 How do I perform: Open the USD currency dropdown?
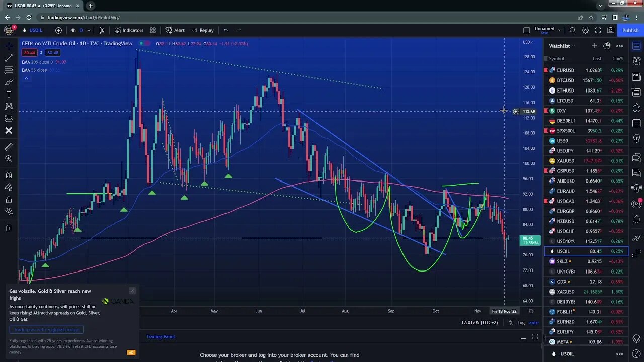528,42
